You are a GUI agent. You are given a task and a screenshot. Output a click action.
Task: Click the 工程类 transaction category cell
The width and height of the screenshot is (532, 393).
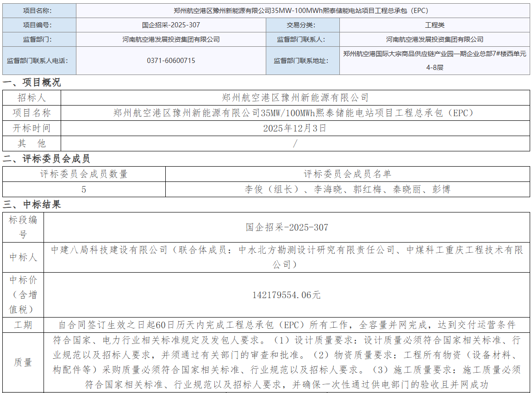point(434,25)
